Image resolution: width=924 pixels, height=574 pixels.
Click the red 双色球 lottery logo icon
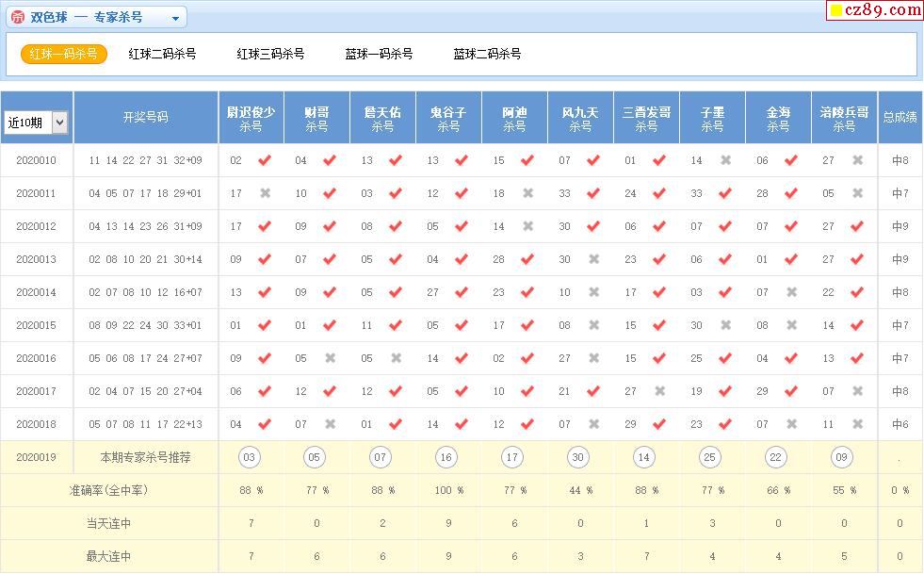coord(17,17)
